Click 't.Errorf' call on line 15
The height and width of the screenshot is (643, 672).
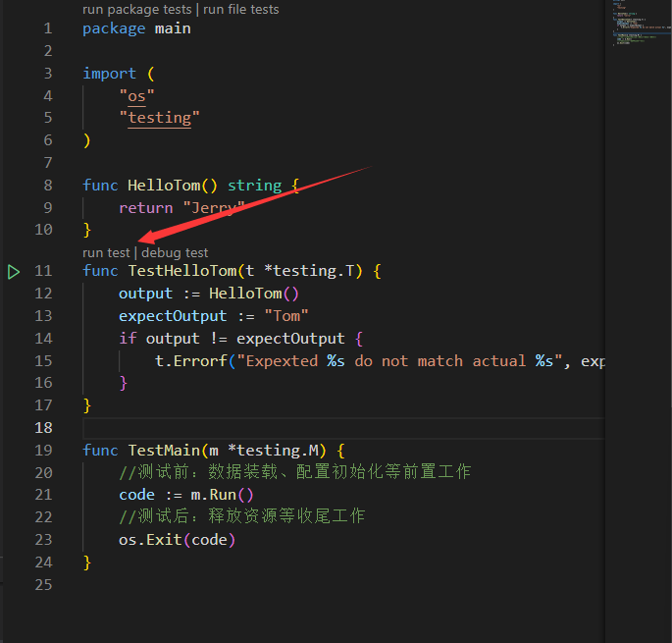click(190, 361)
